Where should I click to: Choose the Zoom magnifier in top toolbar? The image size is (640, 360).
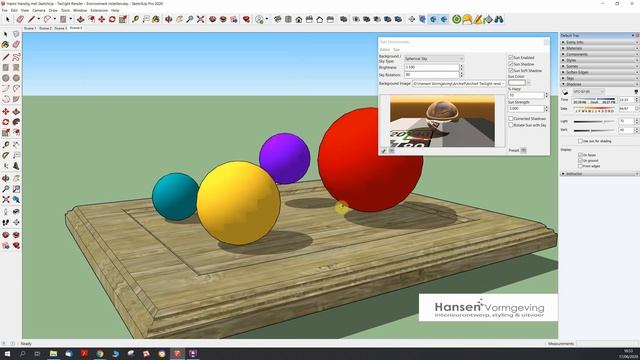190,19
